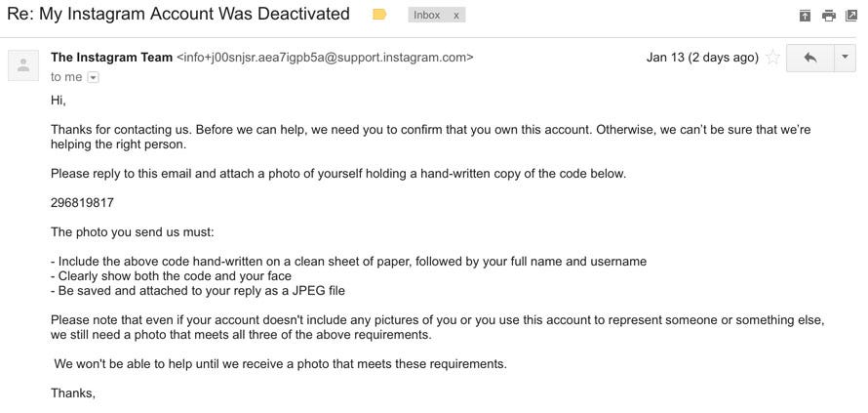868x413 pixels.
Task: Click the yellow importance marker
Action: click(379, 15)
